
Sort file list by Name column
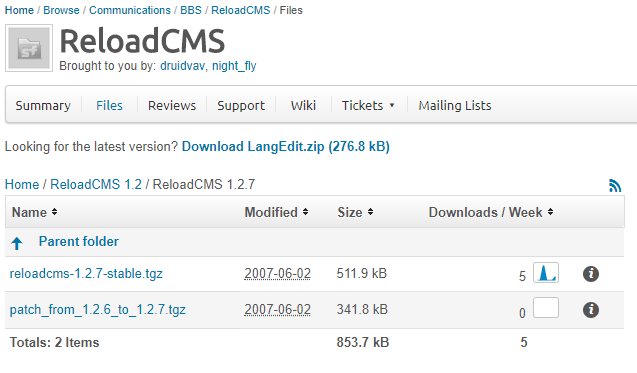35,212
